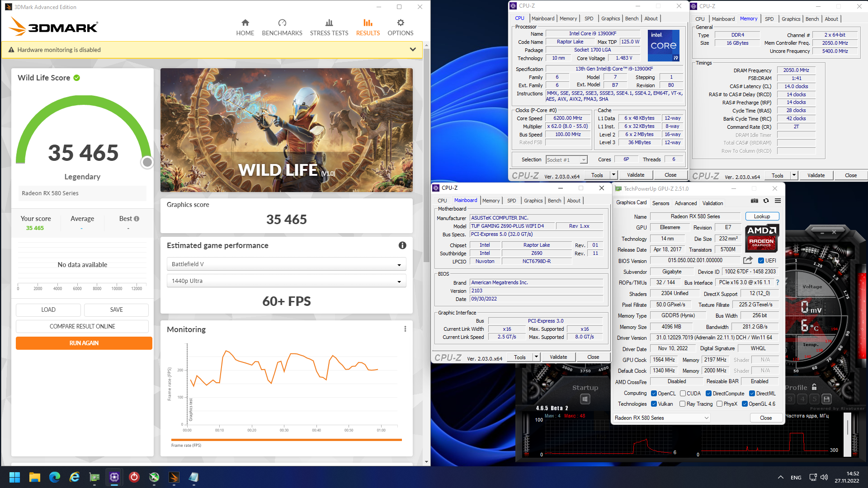Open the 1440p Ultra resolution dropdown

287,281
